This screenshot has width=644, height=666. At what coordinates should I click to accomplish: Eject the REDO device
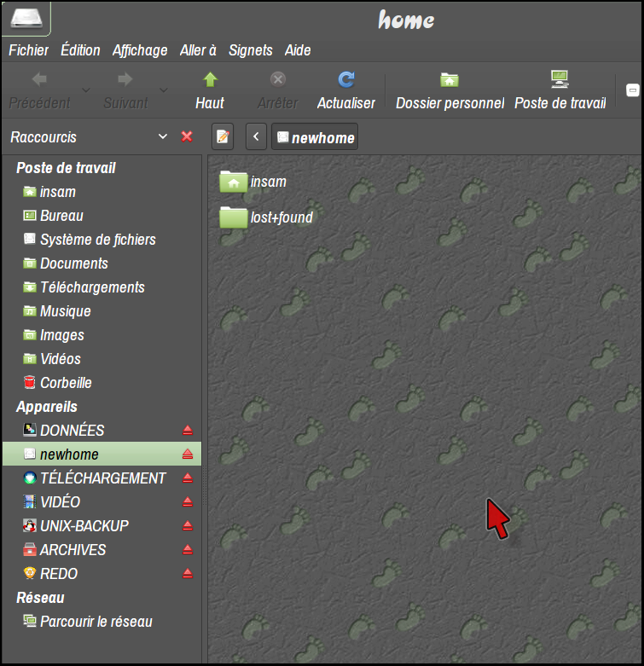[x=188, y=574]
